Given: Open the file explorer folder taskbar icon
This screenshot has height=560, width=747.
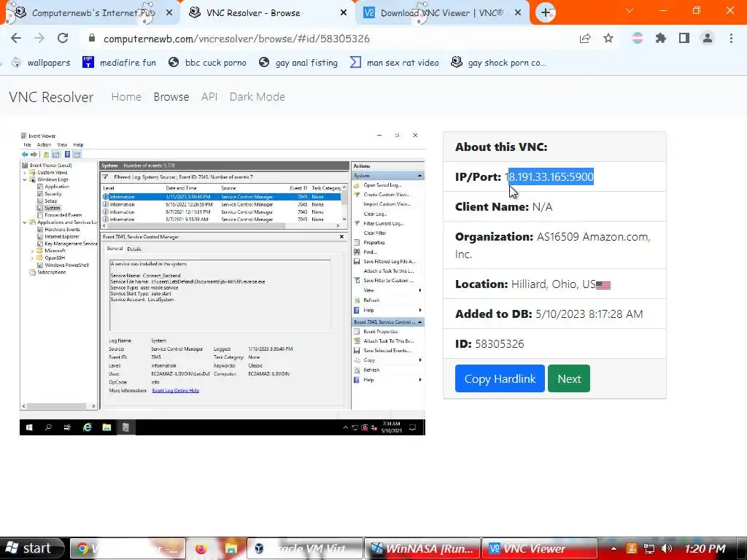Looking at the screenshot, I should [231, 548].
